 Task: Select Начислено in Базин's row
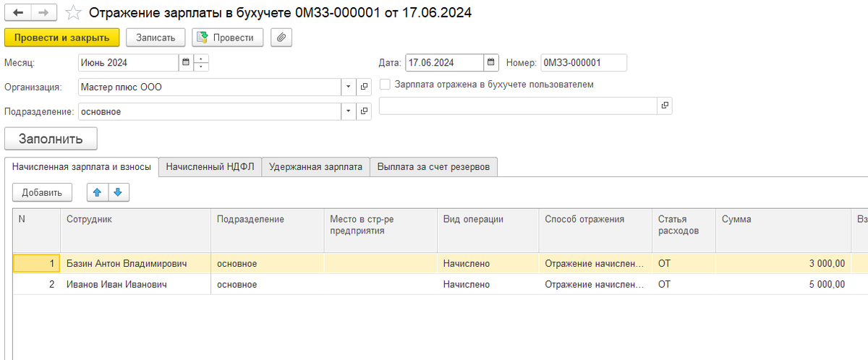point(488,264)
